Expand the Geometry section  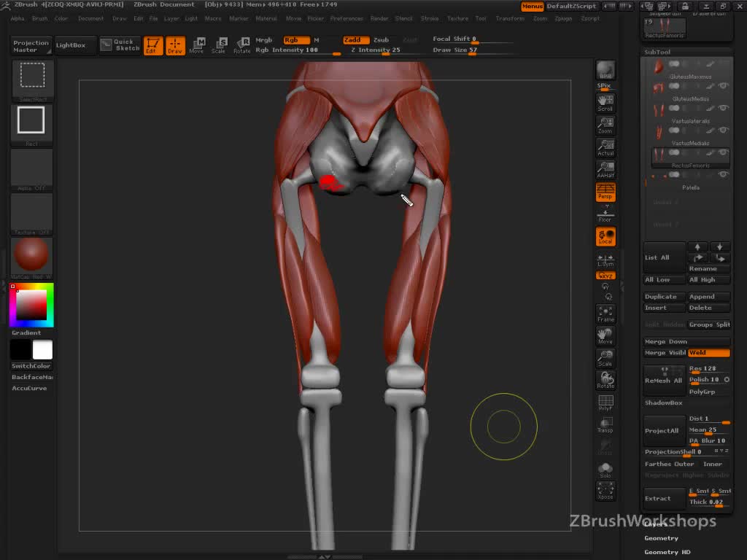tap(661, 538)
